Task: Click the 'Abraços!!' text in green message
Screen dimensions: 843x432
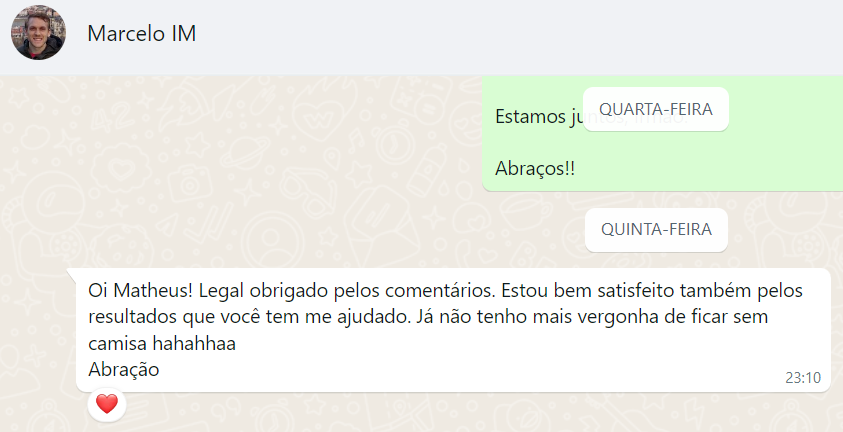Action: [535, 168]
